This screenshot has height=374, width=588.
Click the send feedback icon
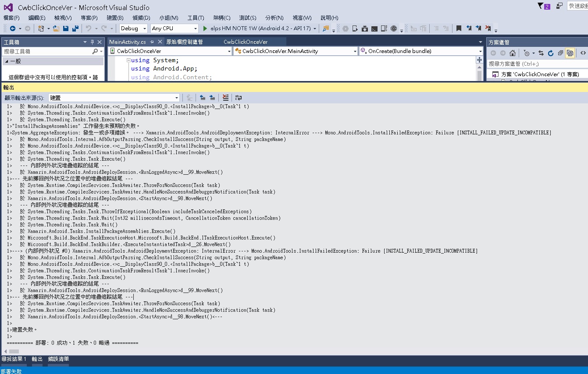(559, 6)
